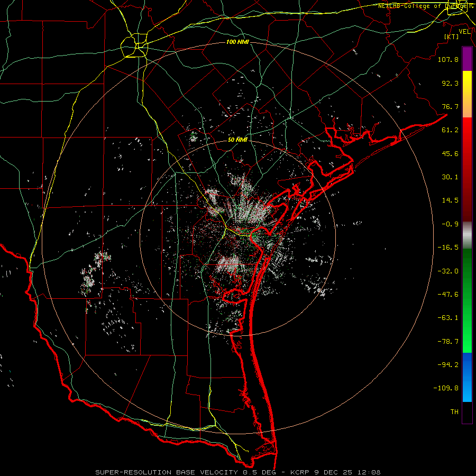Click the 30.1 velocity scale value
Screen dimensions: 476x476
(450, 177)
